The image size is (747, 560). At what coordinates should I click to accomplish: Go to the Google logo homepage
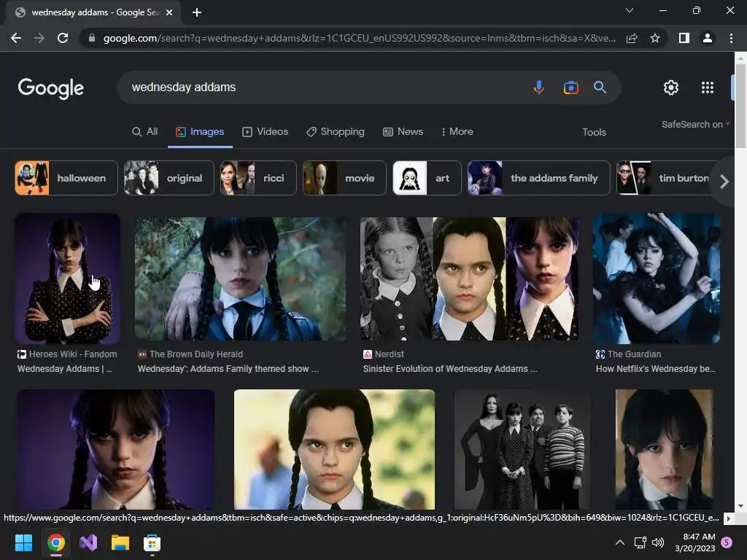point(51,88)
